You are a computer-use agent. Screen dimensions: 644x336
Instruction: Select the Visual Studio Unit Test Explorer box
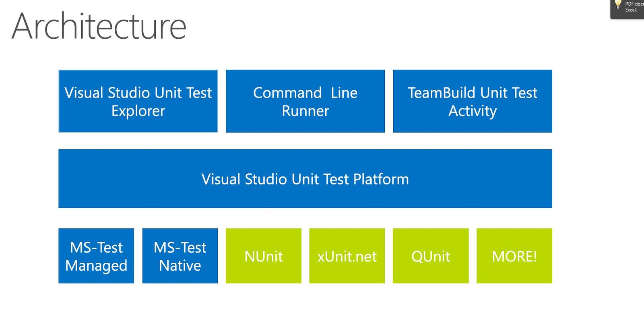tap(138, 101)
